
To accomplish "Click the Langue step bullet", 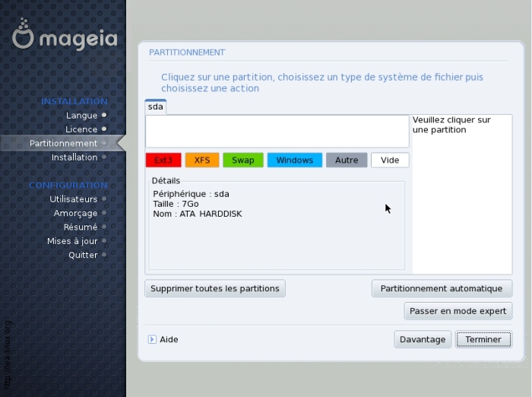I will pyautogui.click(x=104, y=116).
